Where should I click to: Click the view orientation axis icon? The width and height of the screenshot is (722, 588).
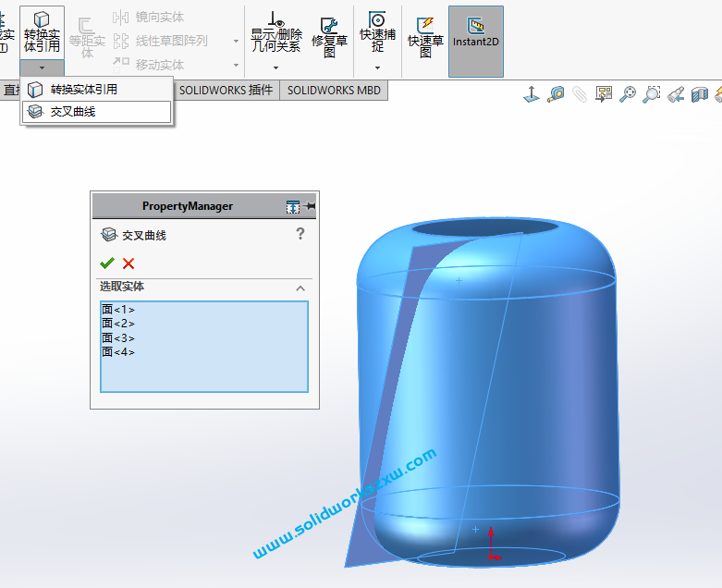(x=532, y=94)
